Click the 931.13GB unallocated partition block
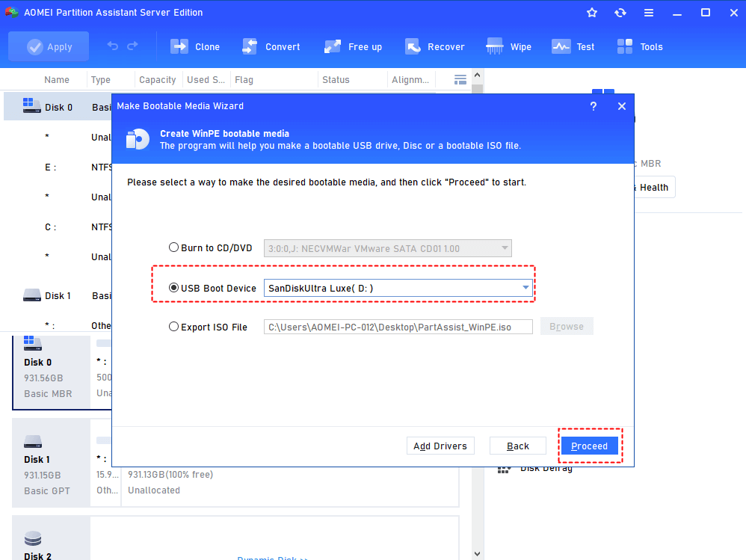This screenshot has width=746, height=560. click(290, 486)
